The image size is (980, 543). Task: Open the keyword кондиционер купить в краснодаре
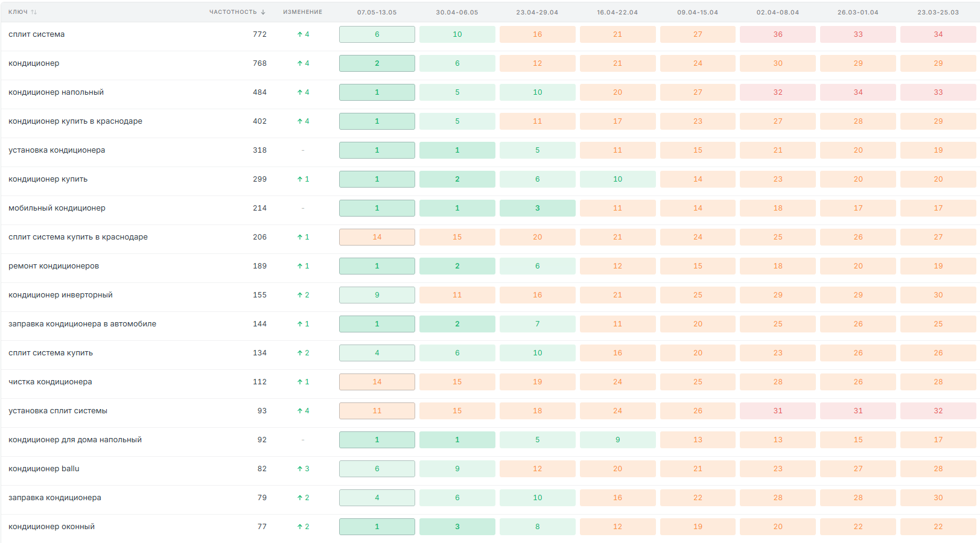point(75,121)
